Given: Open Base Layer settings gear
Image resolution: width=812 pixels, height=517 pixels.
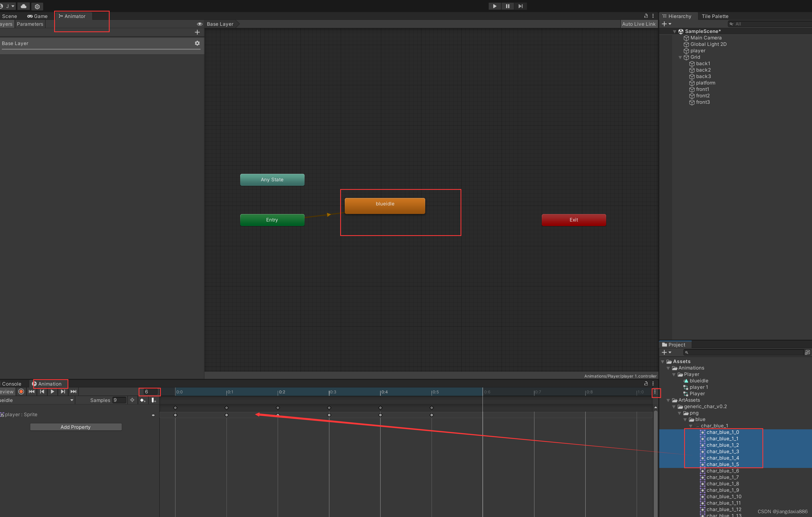Looking at the screenshot, I should coord(197,43).
